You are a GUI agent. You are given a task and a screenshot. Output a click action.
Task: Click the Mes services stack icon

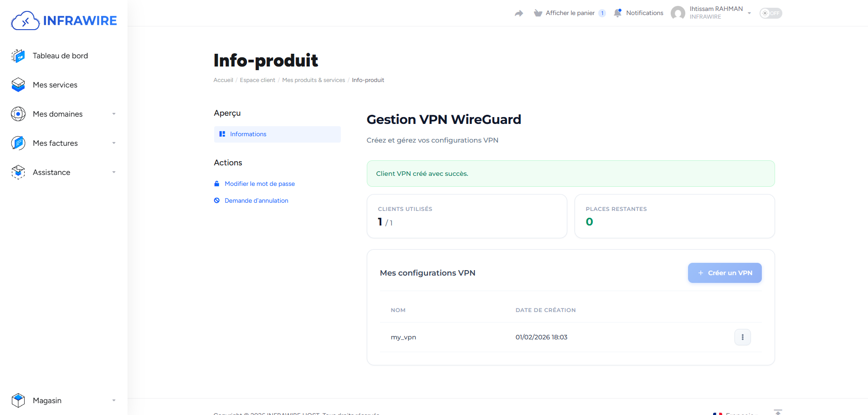point(17,85)
